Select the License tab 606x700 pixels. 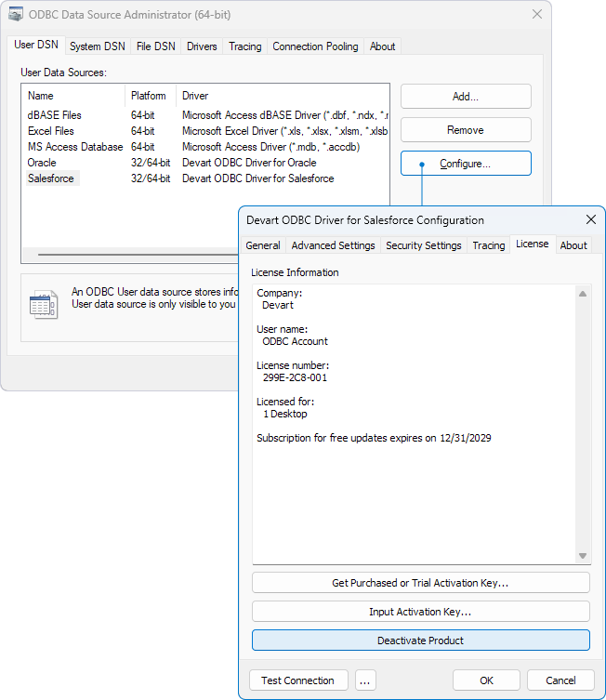[x=533, y=244]
